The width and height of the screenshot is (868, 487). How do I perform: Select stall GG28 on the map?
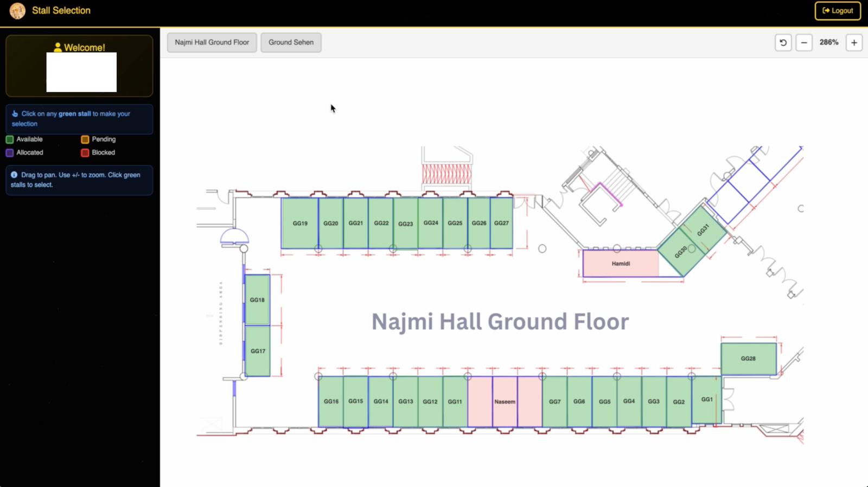pos(748,358)
